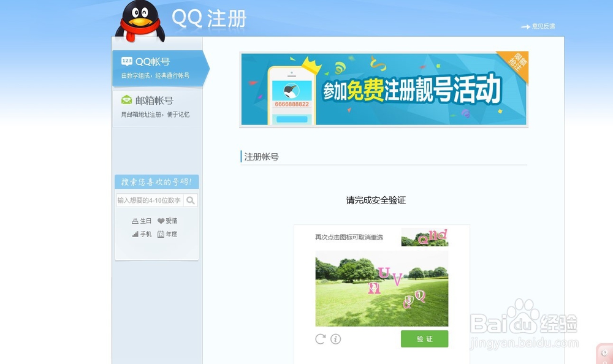Click the captcha letter marked 1
Screen dimensions: 613x364
pos(420,295)
